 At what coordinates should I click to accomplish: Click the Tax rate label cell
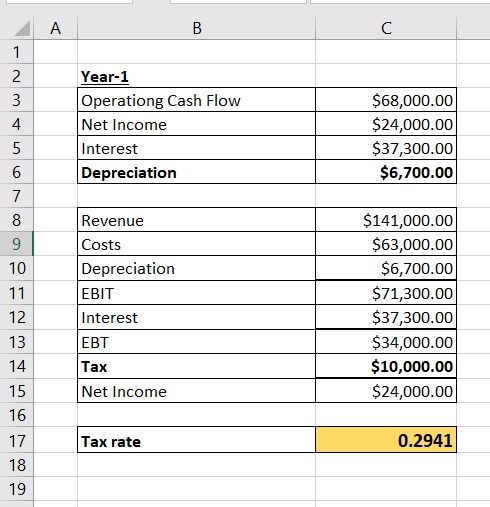pyautogui.click(x=196, y=440)
